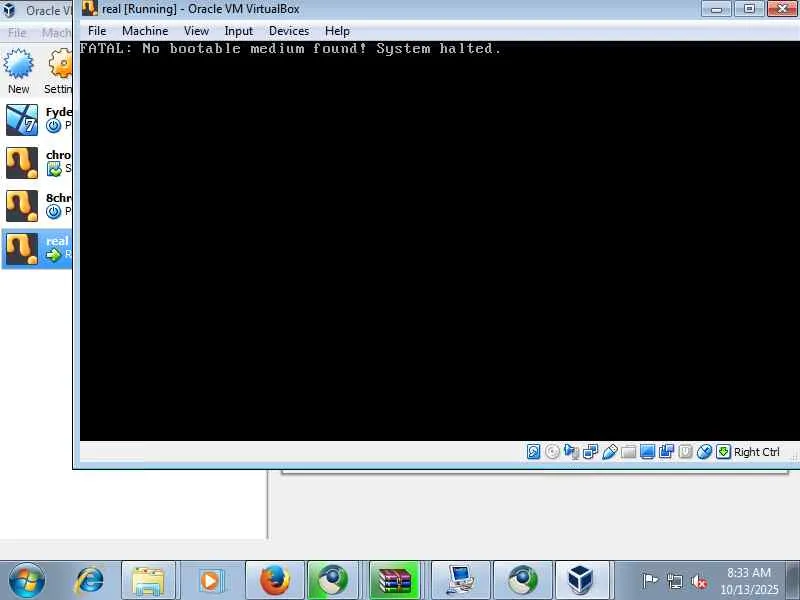Open Internet Explorer from the taskbar
Image resolution: width=800 pixels, height=600 pixels.
click(x=89, y=581)
